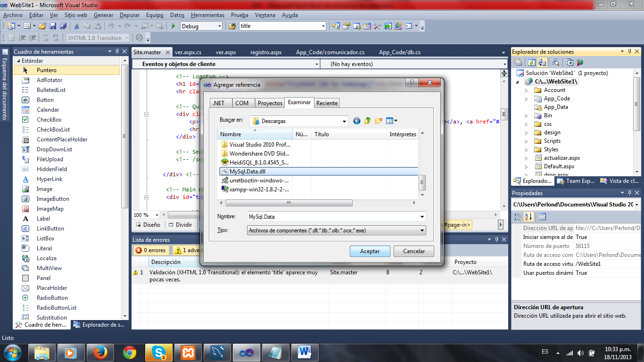Click the Decrease Indent toolbar icon
This screenshot has height=362, width=644.
pos(22,38)
